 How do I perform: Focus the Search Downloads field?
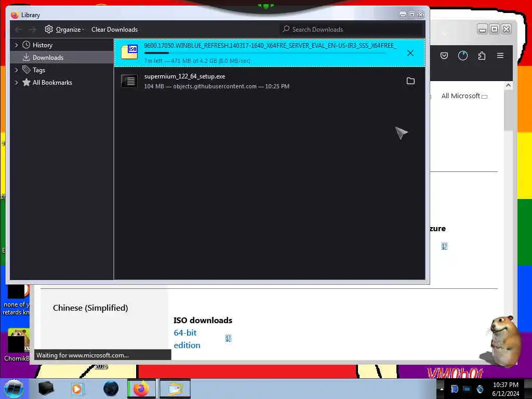tap(352, 30)
